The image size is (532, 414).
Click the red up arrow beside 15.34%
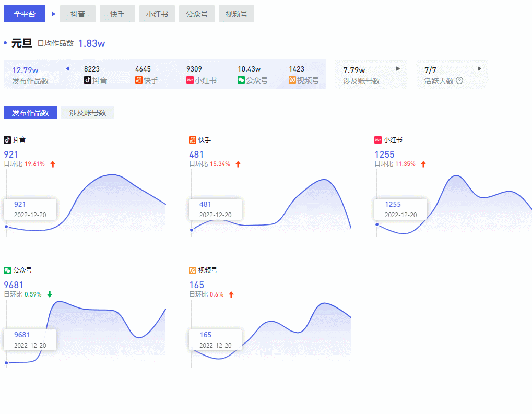coord(238,164)
